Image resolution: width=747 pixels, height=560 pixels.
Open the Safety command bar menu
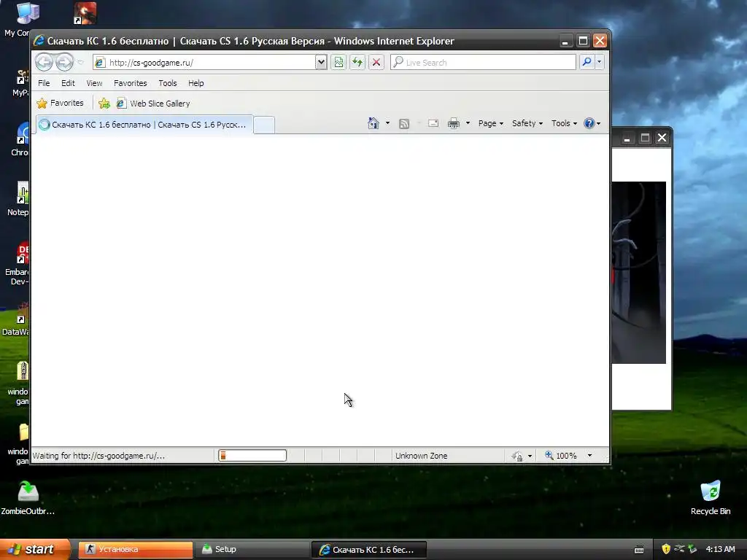point(527,123)
